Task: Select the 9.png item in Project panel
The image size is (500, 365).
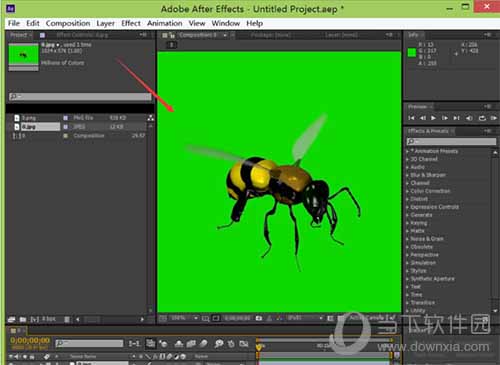Action: pyautogui.click(x=29, y=118)
